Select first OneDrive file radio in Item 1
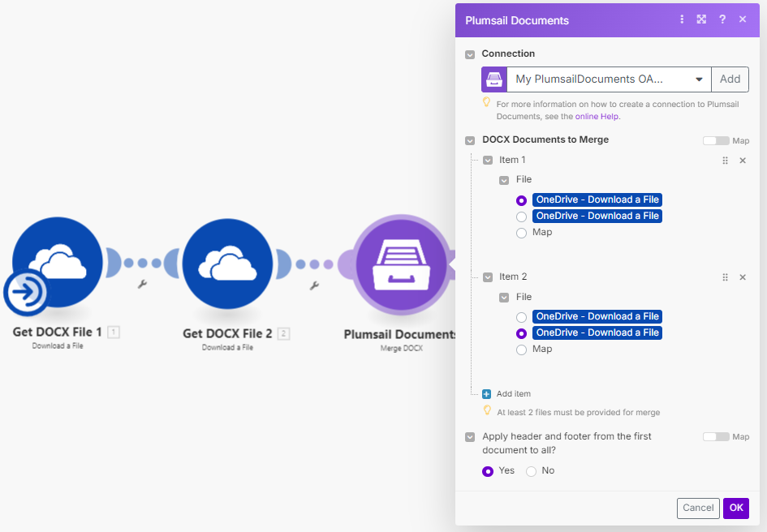The height and width of the screenshot is (532, 767). pyautogui.click(x=521, y=200)
